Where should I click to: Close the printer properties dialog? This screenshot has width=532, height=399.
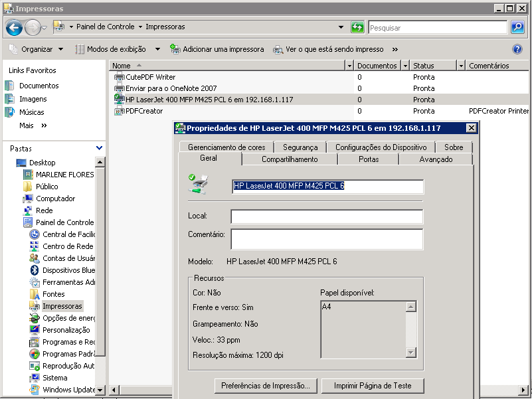pos(471,128)
